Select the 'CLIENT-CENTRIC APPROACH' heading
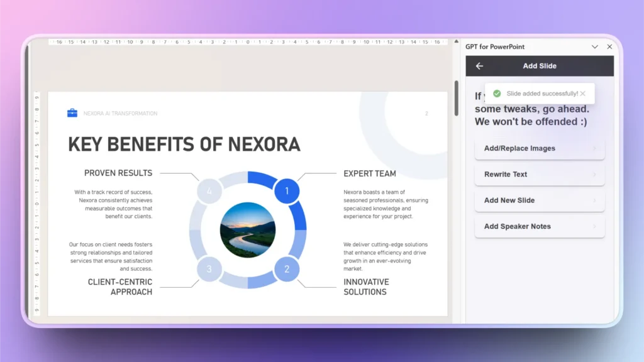The image size is (644, 362). [120, 287]
